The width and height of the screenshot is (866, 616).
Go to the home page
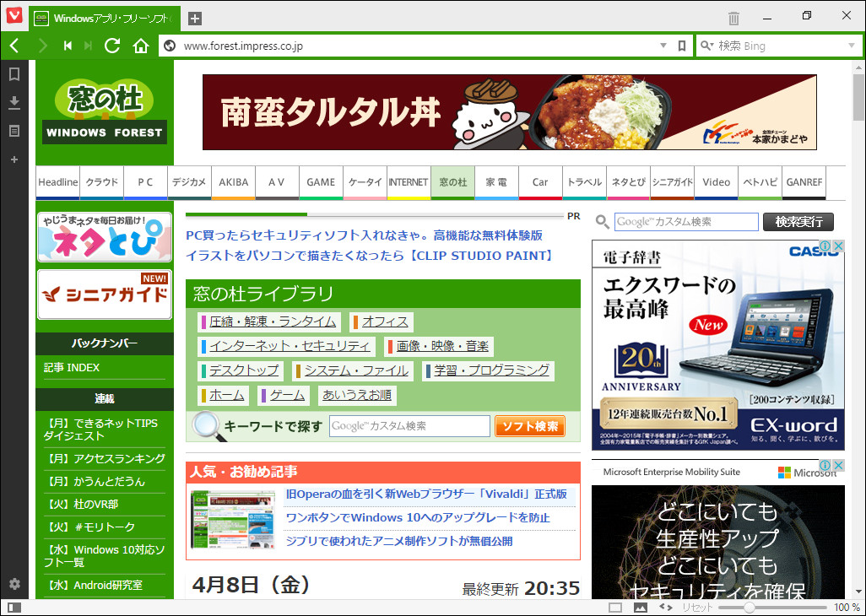[141, 46]
